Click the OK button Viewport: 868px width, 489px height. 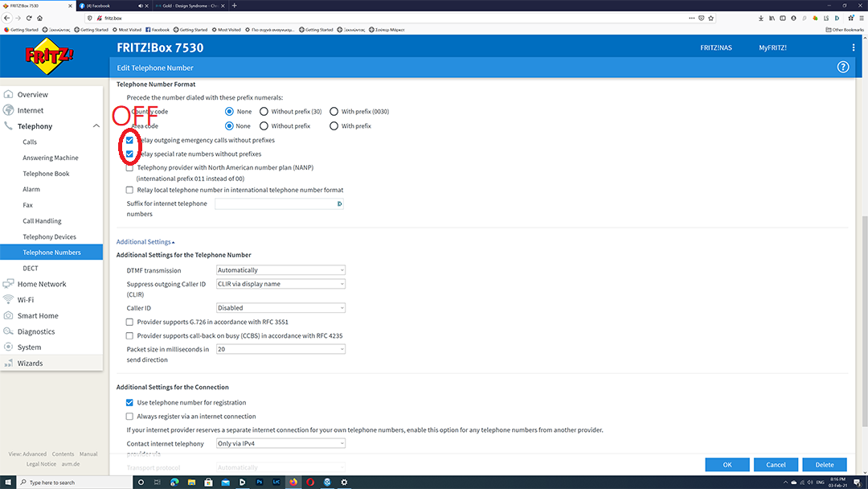(x=727, y=465)
